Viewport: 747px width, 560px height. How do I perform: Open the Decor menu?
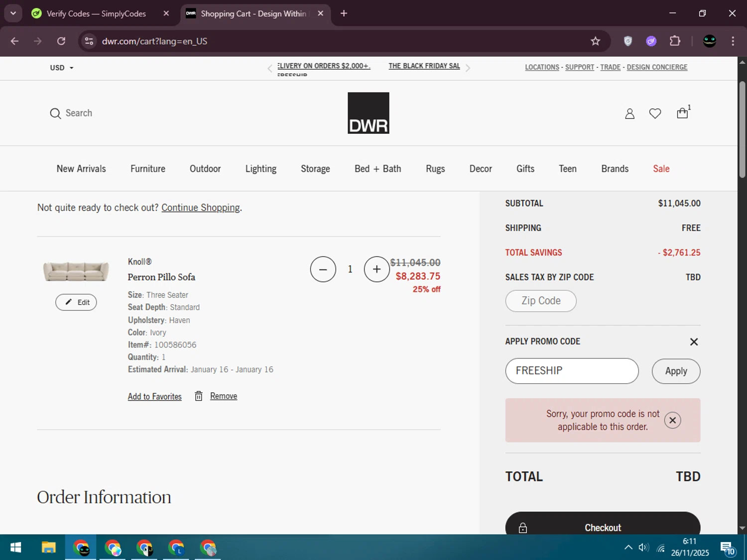[481, 169]
